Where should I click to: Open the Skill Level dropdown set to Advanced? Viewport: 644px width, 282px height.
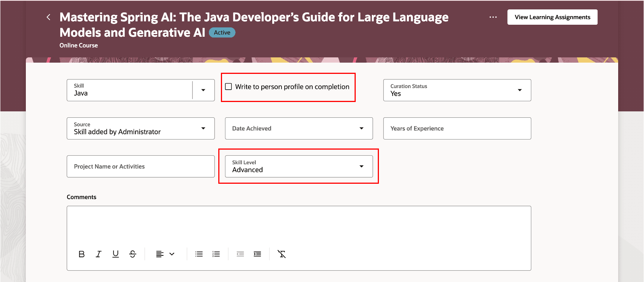click(361, 166)
